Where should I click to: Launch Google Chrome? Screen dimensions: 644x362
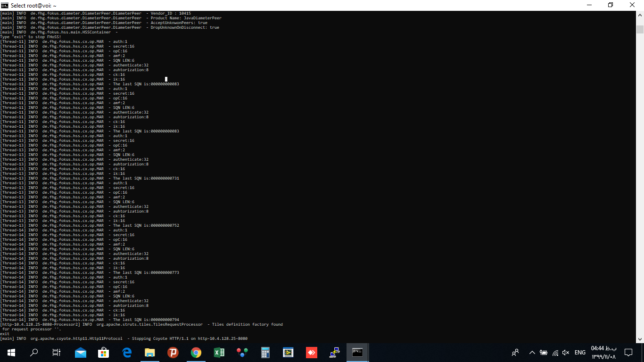coord(196,352)
